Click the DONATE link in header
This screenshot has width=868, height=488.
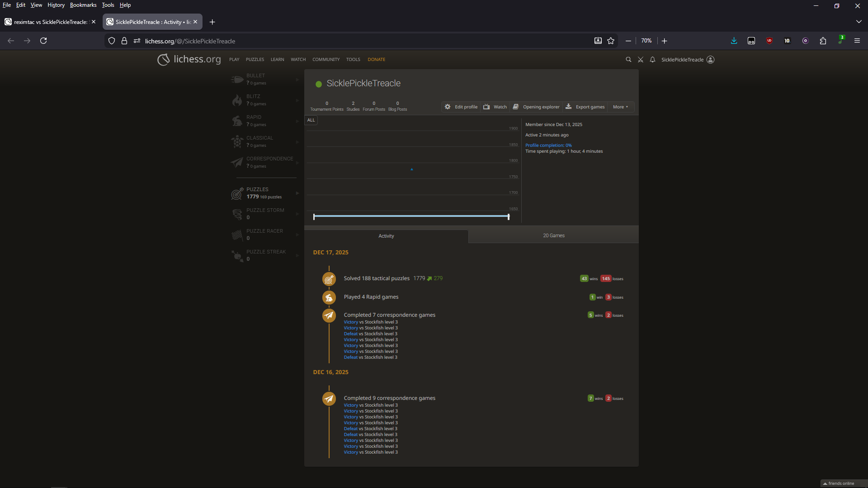[x=376, y=60]
